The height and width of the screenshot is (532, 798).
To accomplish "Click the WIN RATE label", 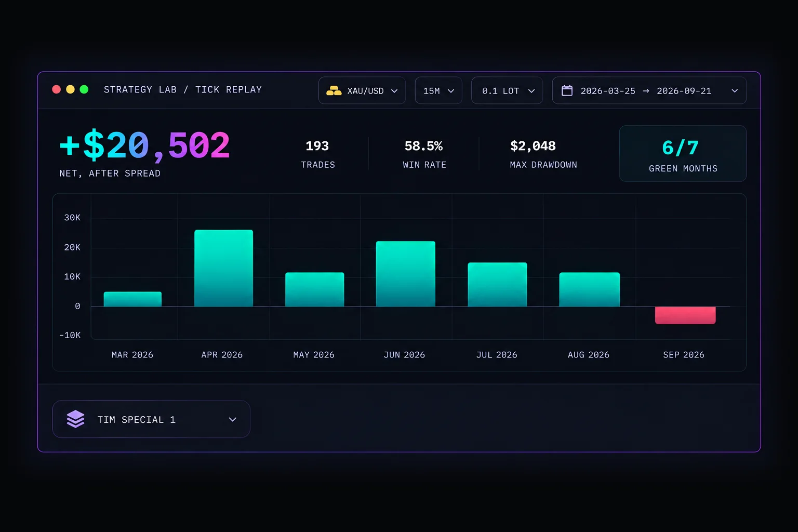I will tap(424, 165).
